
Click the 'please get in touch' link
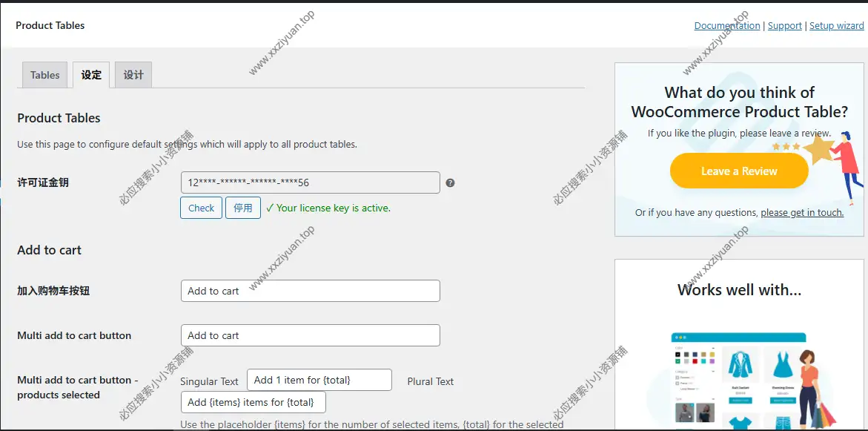(802, 213)
